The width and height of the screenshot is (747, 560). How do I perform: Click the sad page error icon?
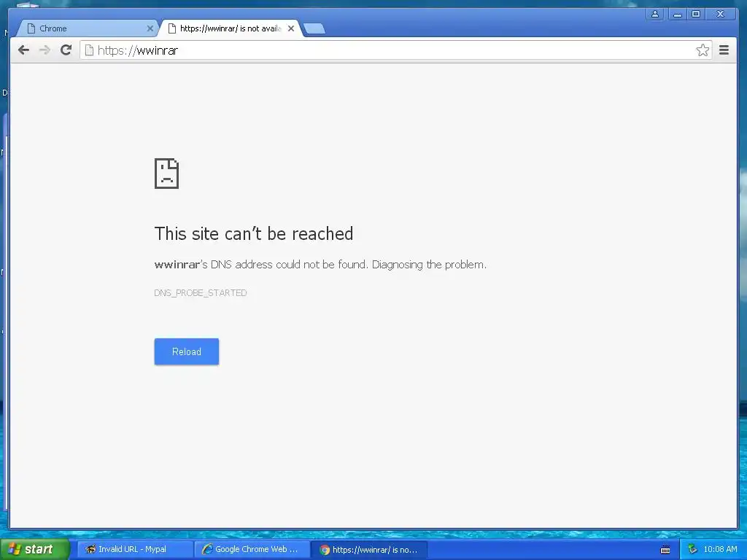click(167, 174)
